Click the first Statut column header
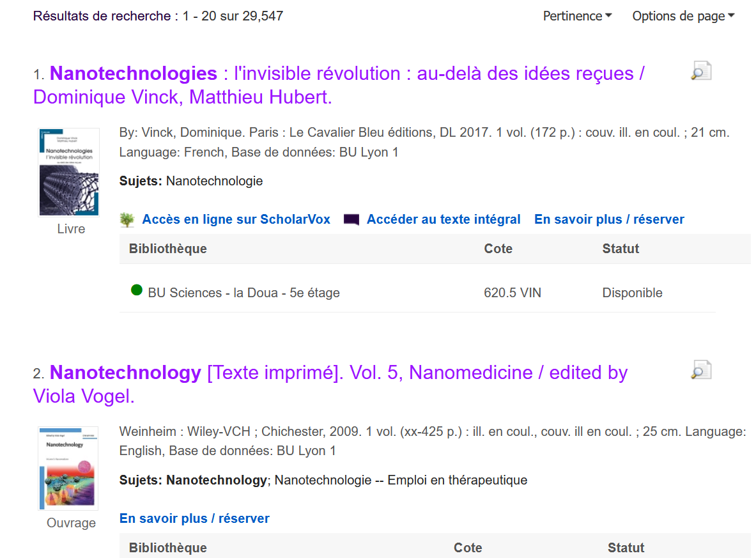Viewport: 756px width, 558px height. coord(621,249)
